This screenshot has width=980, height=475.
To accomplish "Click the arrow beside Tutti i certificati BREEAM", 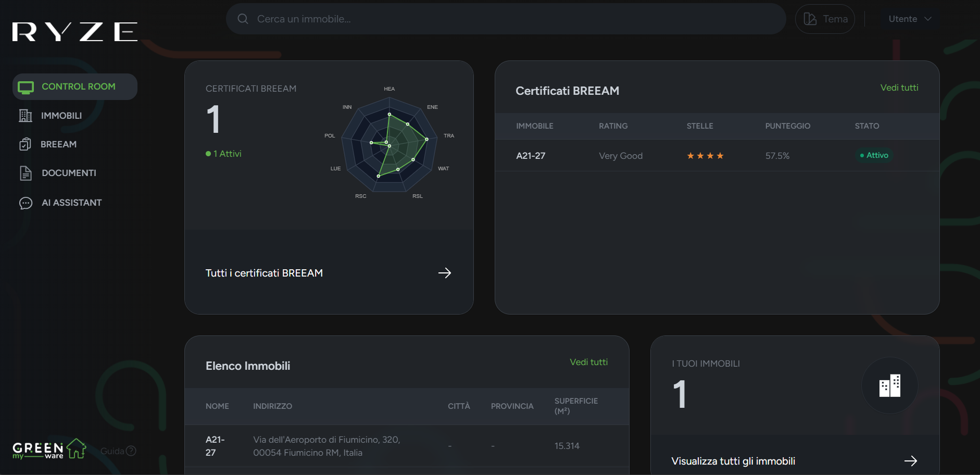I will 444,273.
